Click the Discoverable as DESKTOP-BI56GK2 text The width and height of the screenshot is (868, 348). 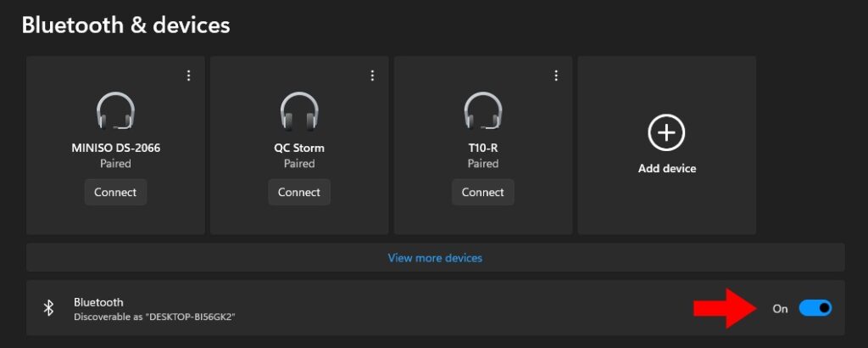(154, 317)
